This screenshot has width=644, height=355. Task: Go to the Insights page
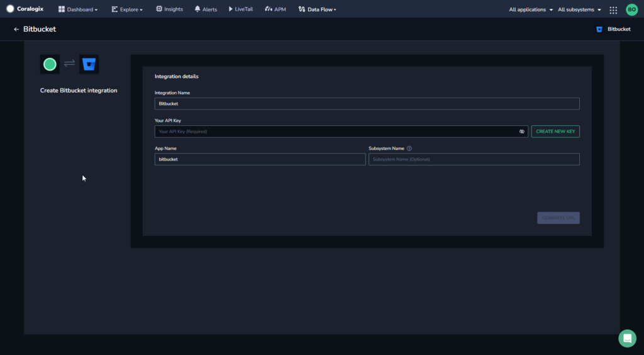[169, 9]
